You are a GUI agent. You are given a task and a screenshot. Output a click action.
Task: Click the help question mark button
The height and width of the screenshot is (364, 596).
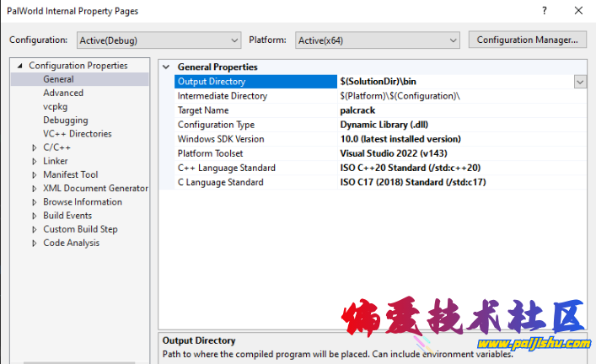540,11
